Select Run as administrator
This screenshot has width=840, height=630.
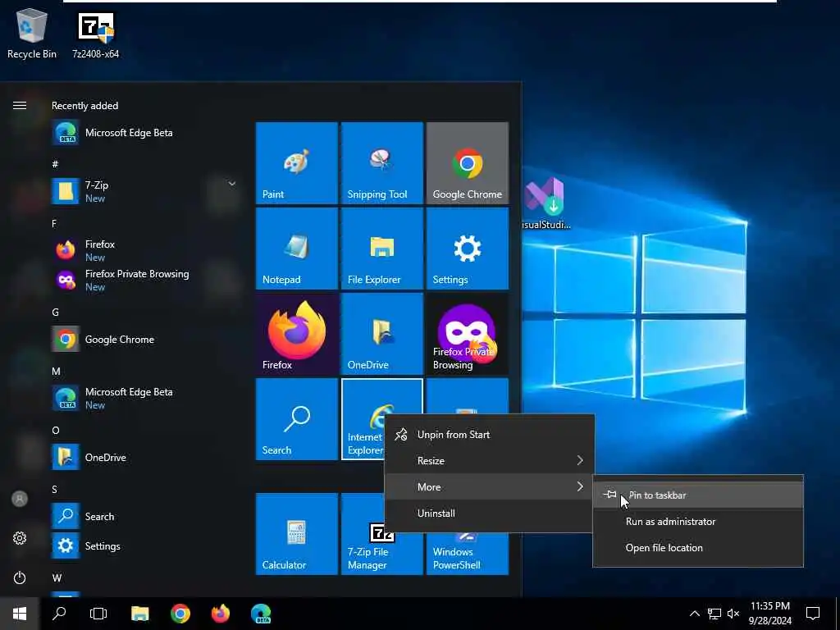[x=698, y=521]
